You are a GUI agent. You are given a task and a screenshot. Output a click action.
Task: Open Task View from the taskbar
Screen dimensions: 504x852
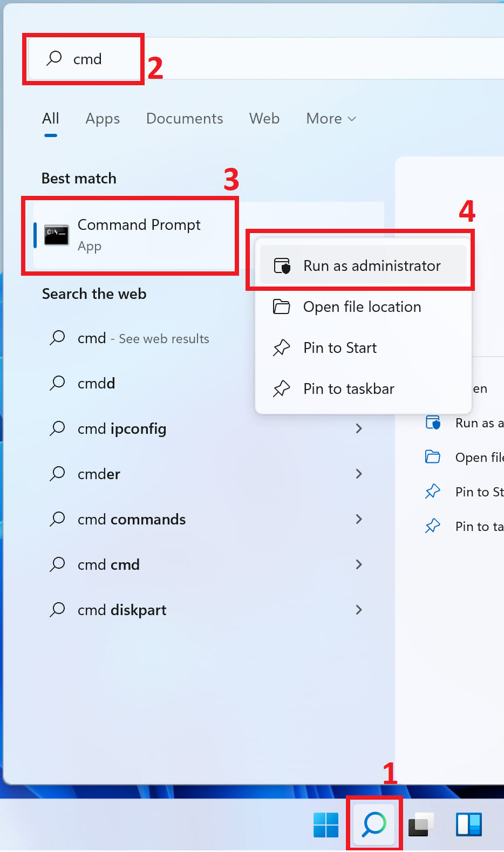421,824
